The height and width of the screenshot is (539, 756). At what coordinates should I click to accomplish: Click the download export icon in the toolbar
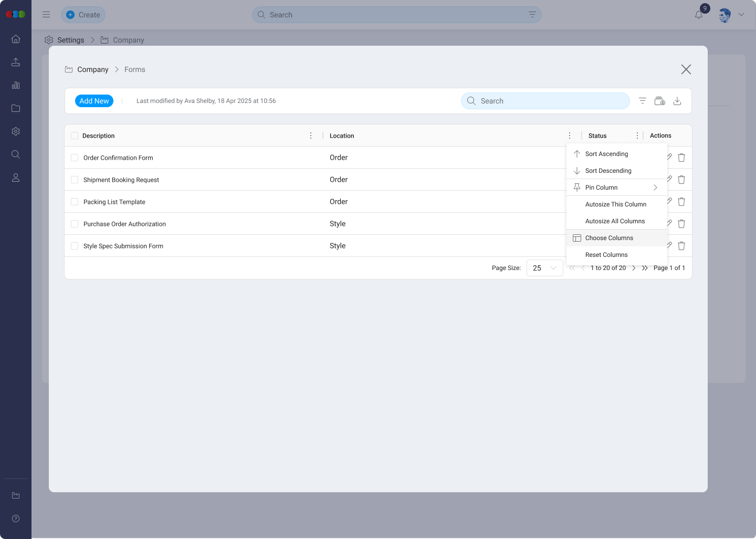click(677, 100)
